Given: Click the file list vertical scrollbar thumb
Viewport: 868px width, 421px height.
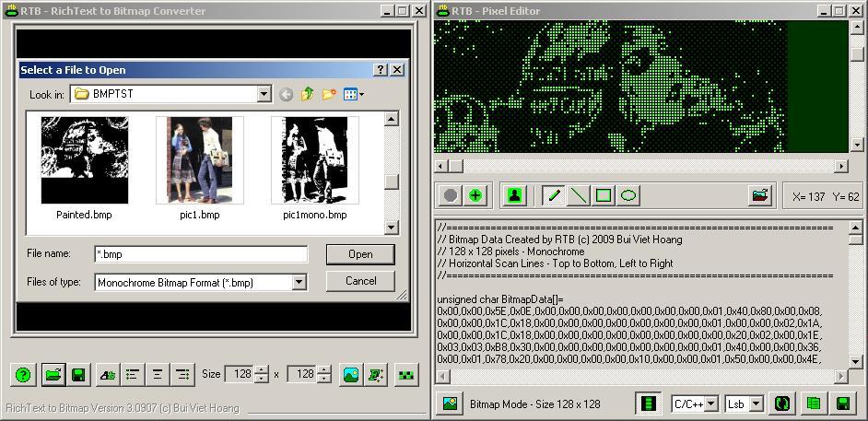Looking at the screenshot, I should pyautogui.click(x=392, y=181).
